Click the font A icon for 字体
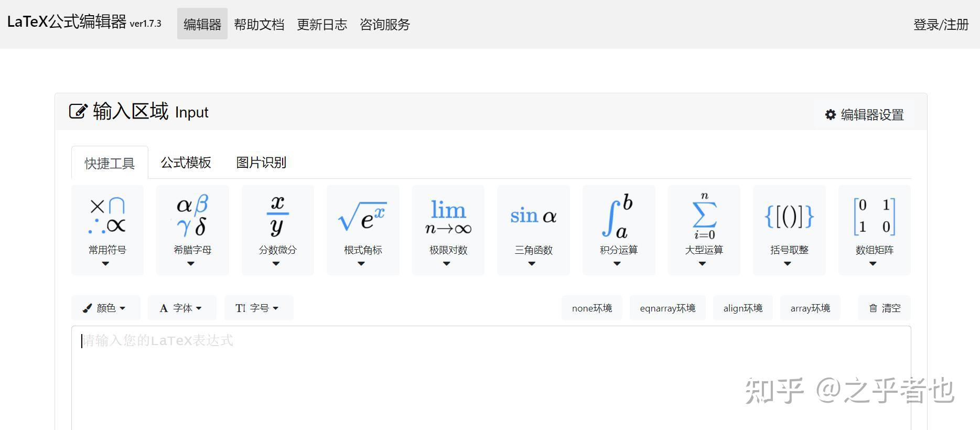The width and height of the screenshot is (980, 430). click(x=164, y=308)
